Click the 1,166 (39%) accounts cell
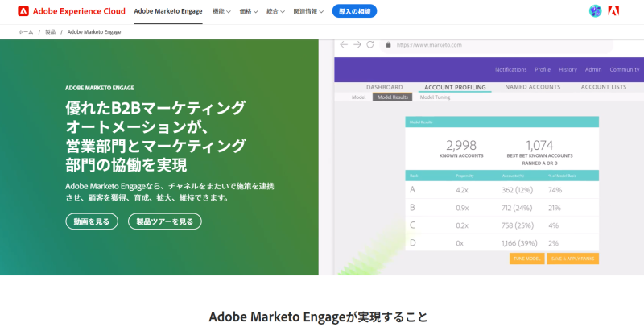The image size is (644, 331). point(519,243)
